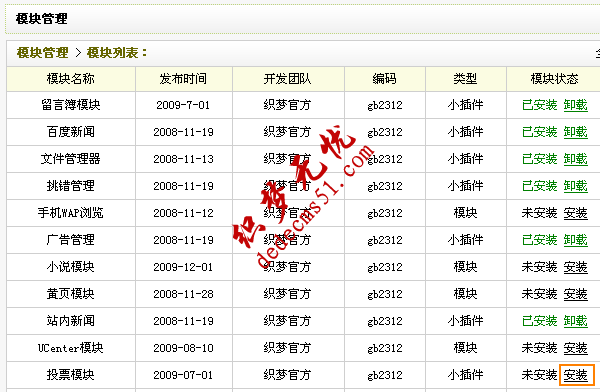Viewport: 600px width, 392px height.
Task: Click 安装 for 黄页模块
Action: pos(576,294)
